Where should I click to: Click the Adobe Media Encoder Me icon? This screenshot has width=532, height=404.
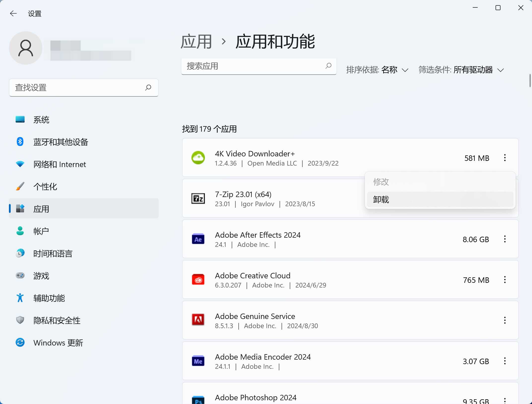pyautogui.click(x=198, y=361)
